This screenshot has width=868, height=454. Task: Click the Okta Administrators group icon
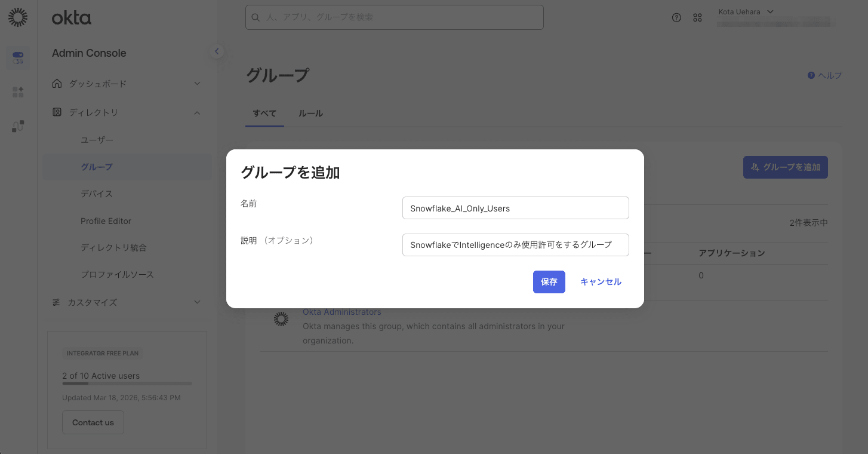click(x=281, y=319)
